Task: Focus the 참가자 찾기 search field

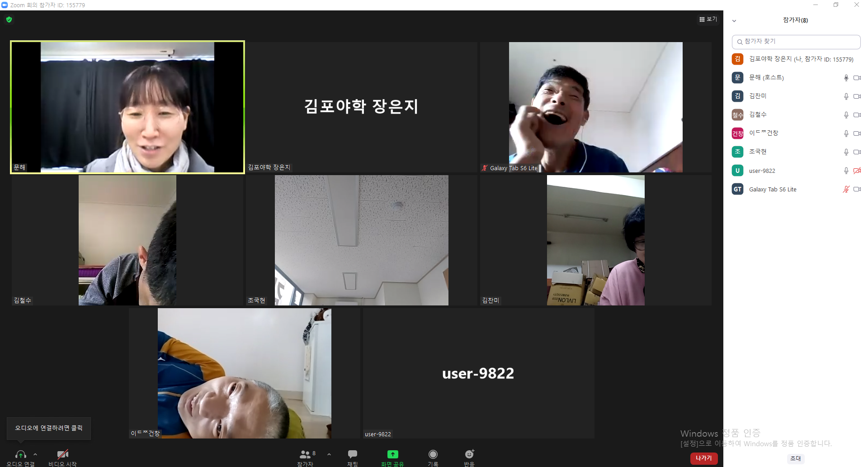Action: click(796, 42)
